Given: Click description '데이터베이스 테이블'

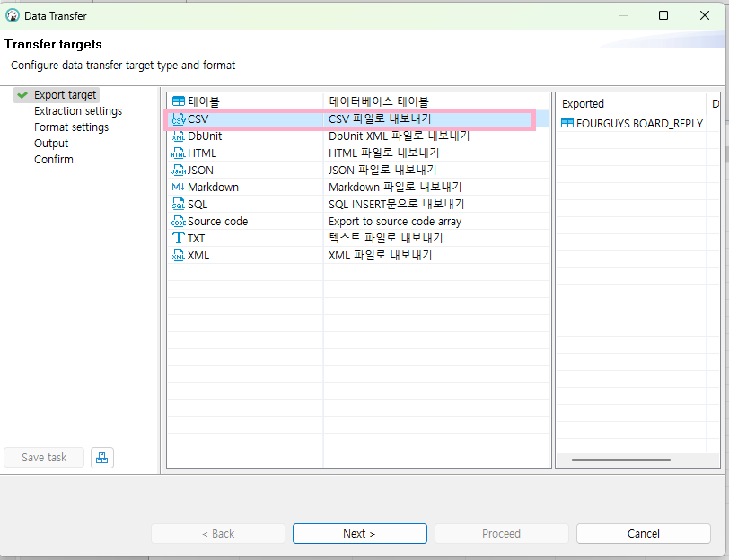Looking at the screenshot, I should [379, 101].
